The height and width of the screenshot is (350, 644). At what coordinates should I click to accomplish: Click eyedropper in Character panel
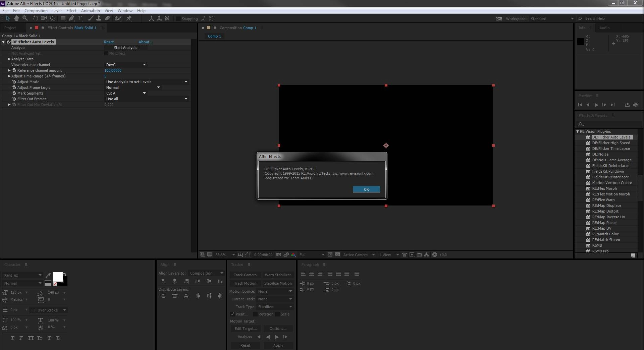[48, 275]
